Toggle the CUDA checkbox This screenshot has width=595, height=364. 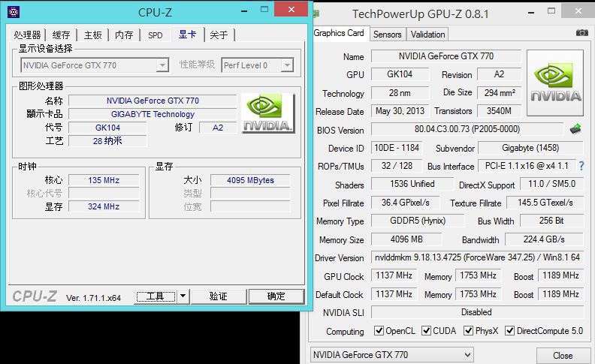(427, 331)
